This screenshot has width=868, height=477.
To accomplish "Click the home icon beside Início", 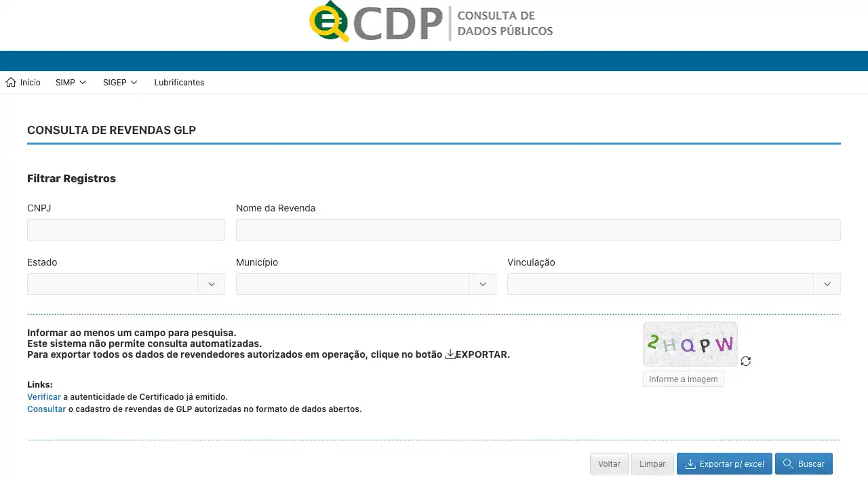I will point(11,83).
